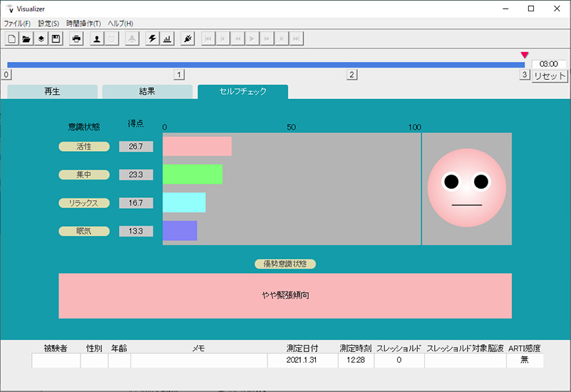Maximize the Visualizer window
The height and width of the screenshot is (392, 571).
(531, 9)
